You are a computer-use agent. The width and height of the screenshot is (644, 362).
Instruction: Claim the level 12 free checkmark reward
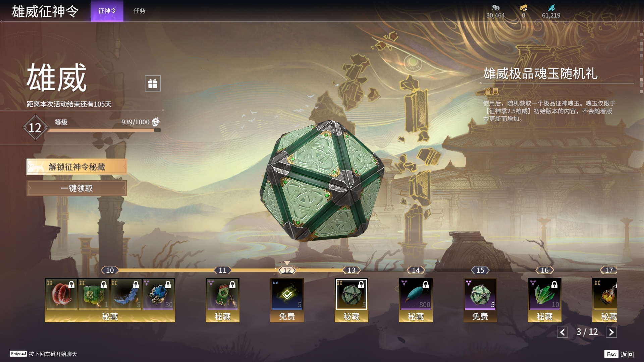(x=287, y=294)
